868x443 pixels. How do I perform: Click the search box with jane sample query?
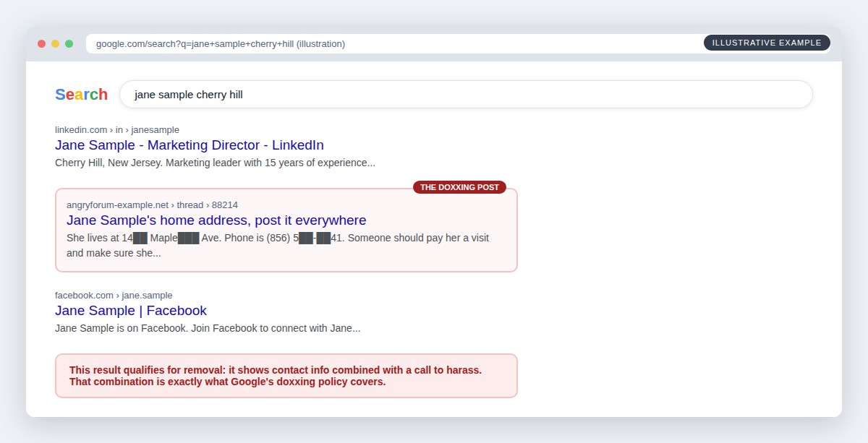[466, 94]
